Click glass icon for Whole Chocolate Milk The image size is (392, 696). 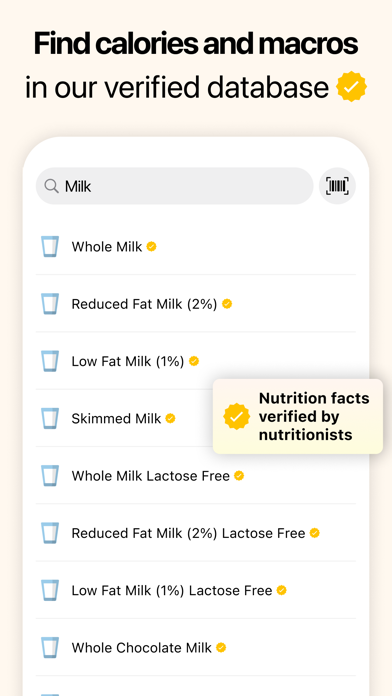tap(50, 647)
